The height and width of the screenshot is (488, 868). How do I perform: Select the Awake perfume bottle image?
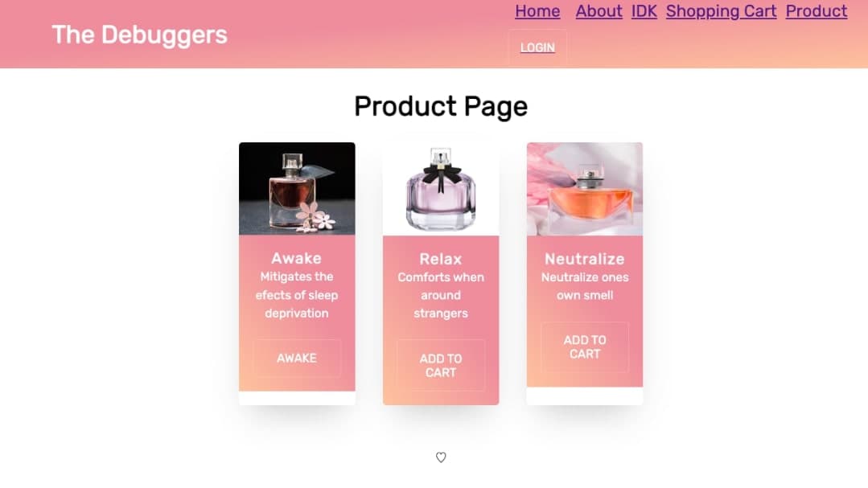[x=297, y=189]
